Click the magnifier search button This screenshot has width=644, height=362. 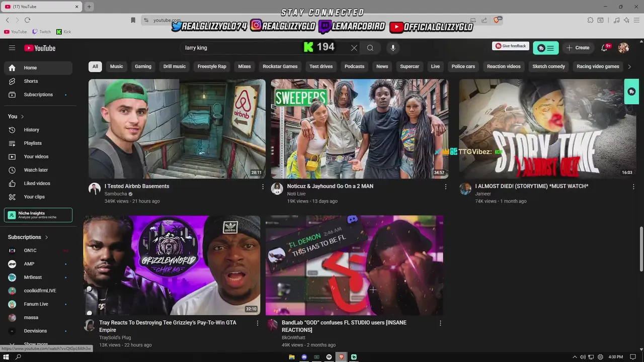370,48
